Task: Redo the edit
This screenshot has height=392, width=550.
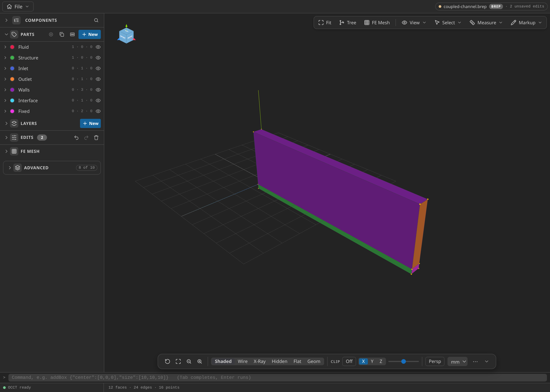Action: tap(86, 138)
